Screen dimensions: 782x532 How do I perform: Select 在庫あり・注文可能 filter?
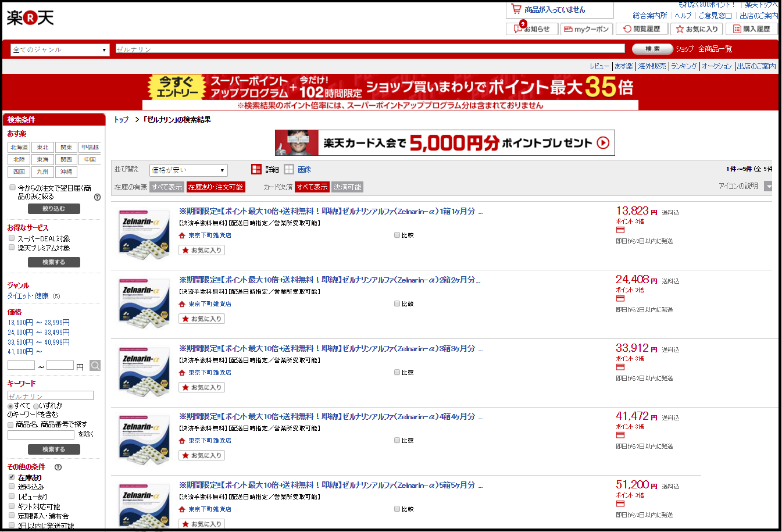(216, 187)
